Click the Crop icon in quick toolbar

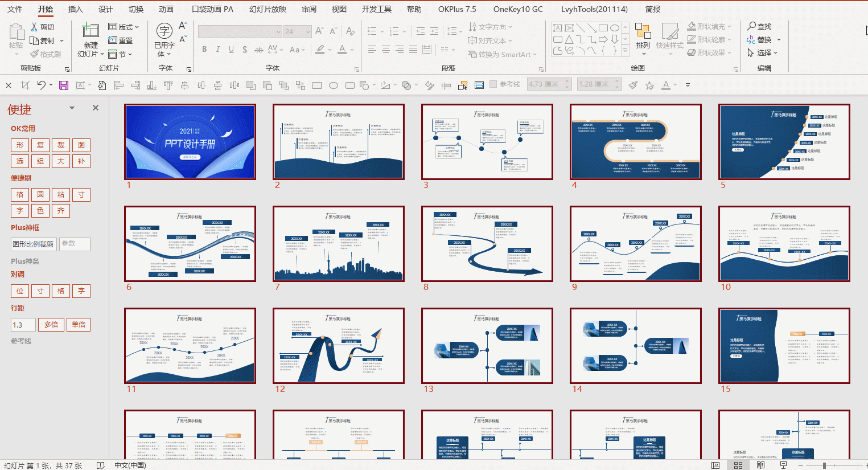25,85
